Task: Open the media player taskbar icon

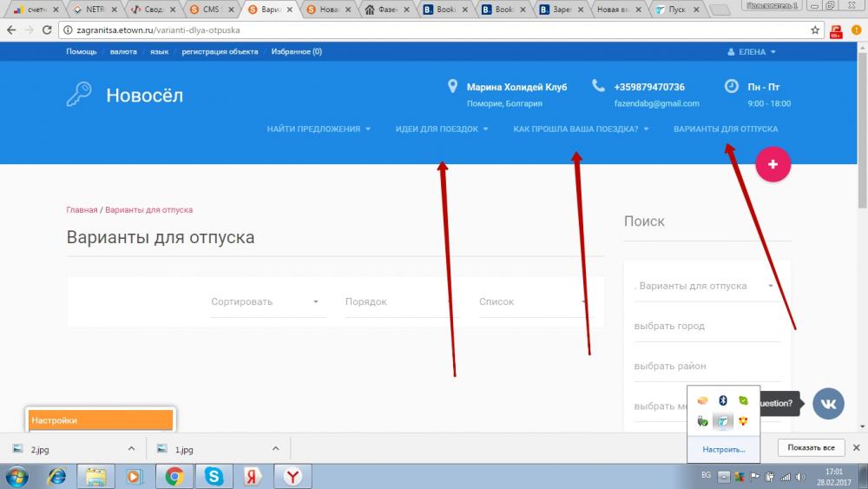Action: point(135,476)
